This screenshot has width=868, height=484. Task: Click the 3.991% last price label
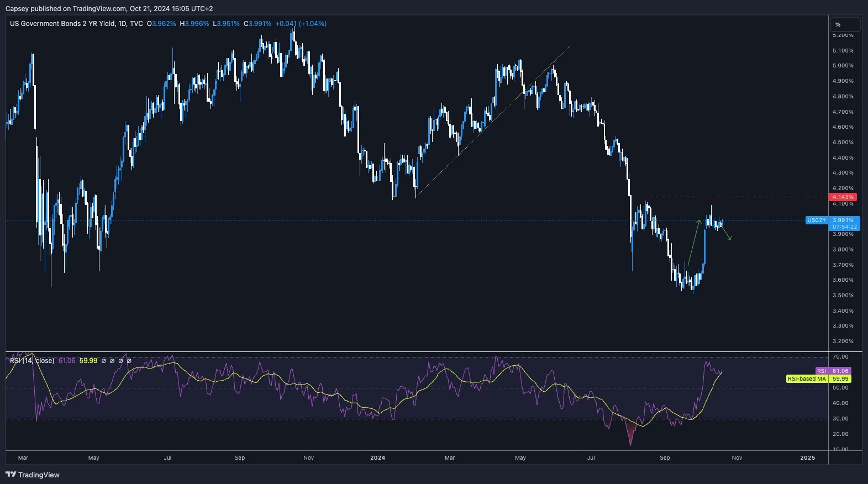[844, 220]
